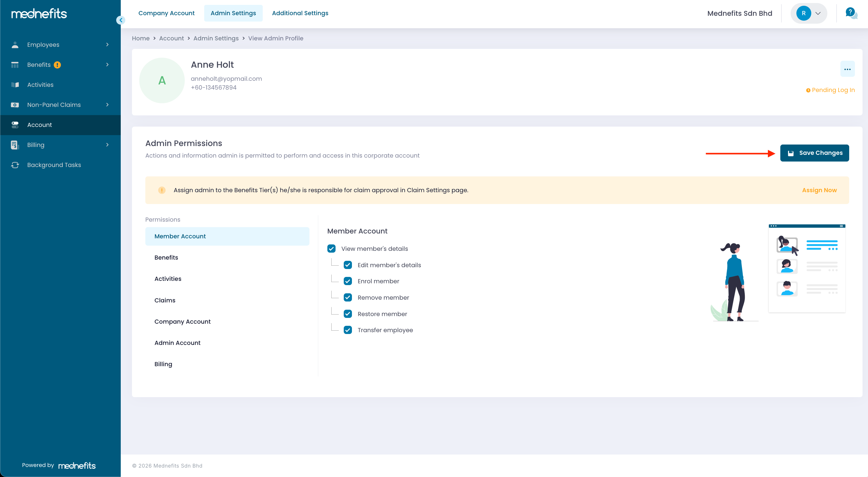Viewport: 868px width, 477px height.
Task: Click the Background Tasks refresh icon
Action: 15,165
